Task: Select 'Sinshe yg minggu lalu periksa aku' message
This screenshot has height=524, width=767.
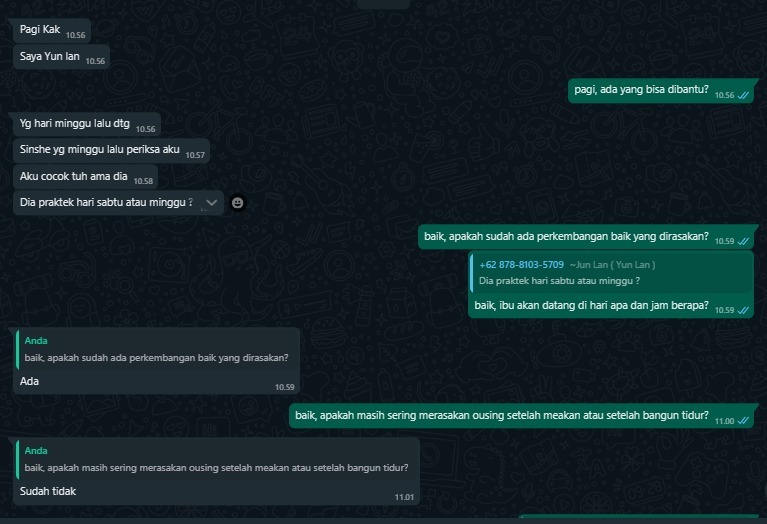Action: pyautogui.click(x=112, y=150)
